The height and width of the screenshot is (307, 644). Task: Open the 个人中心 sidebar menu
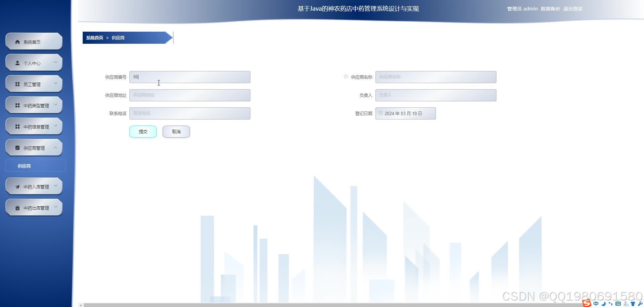[x=34, y=63]
